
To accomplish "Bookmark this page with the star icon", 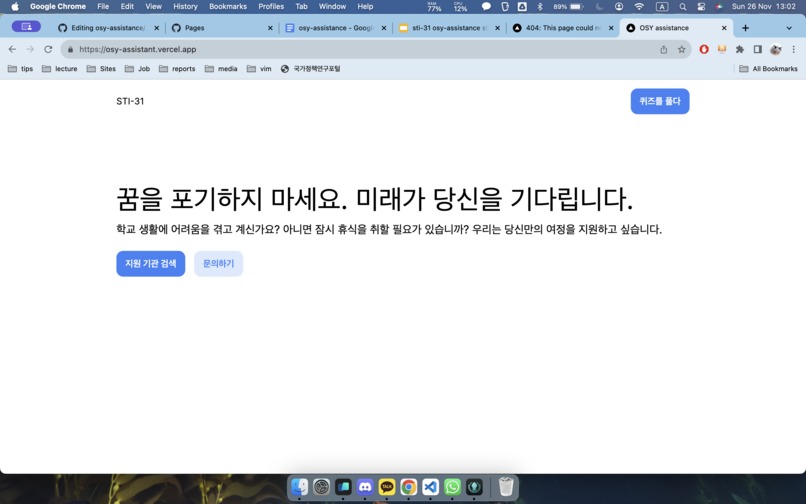I will point(682,49).
